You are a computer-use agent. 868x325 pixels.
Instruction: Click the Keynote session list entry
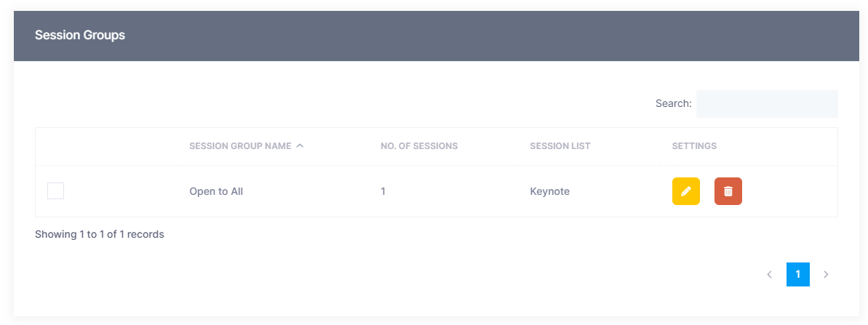pyautogui.click(x=549, y=191)
